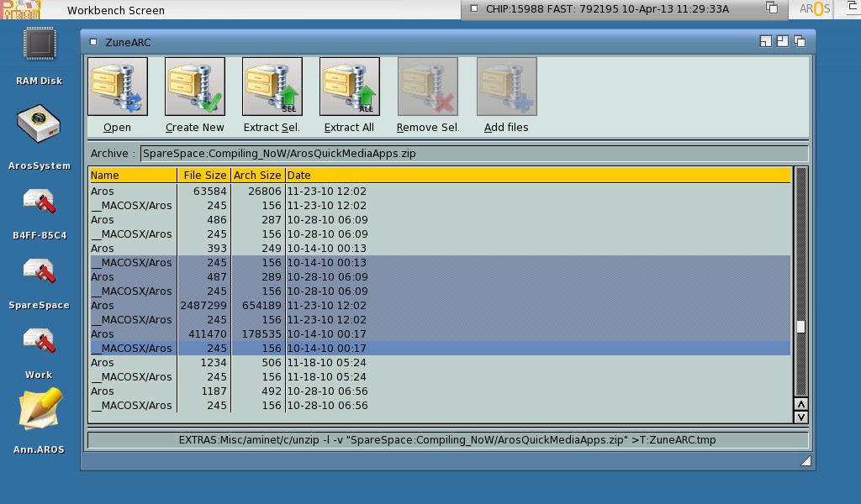Click the ZuneARC window iconify gadget

[x=765, y=41]
